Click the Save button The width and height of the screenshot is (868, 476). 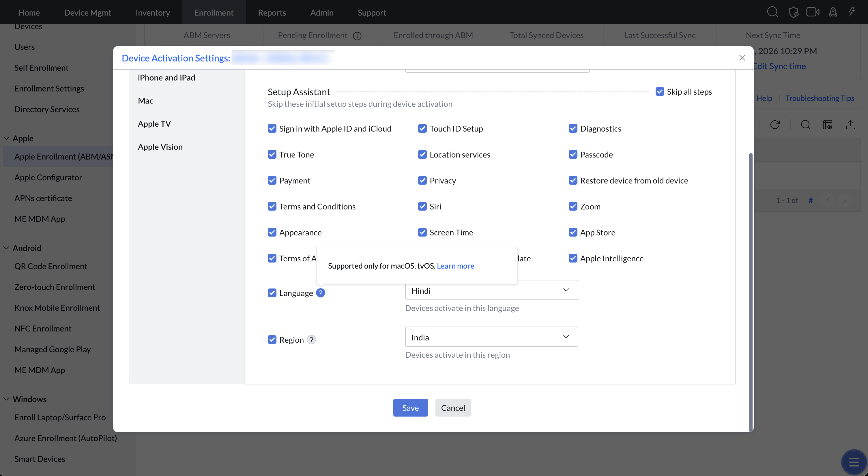tap(410, 408)
